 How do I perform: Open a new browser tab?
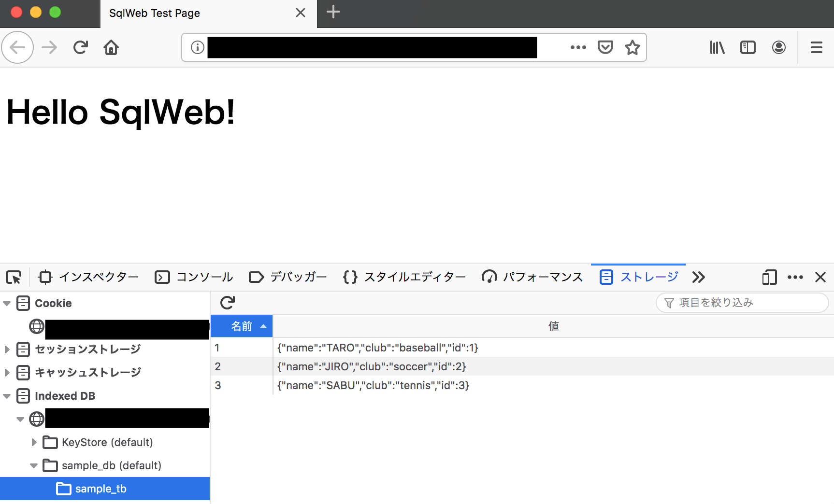(x=333, y=12)
